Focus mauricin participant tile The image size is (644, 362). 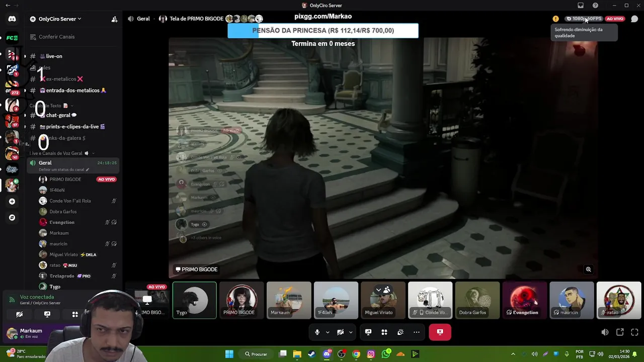(x=572, y=300)
